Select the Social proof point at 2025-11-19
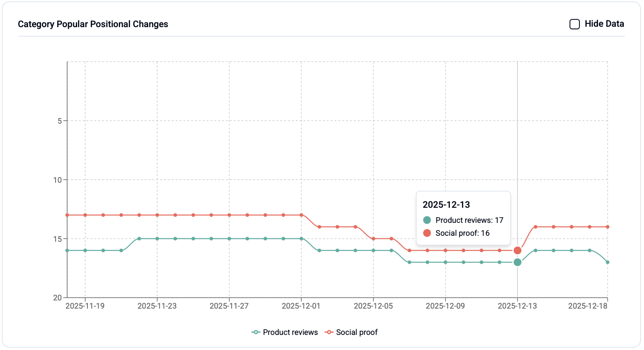The width and height of the screenshot is (644, 350). pos(85,215)
